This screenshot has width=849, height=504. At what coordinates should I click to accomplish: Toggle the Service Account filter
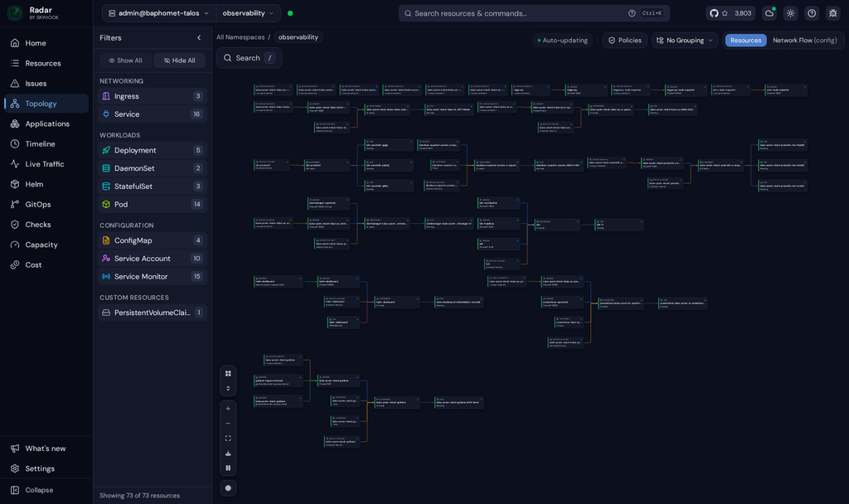[153, 259]
